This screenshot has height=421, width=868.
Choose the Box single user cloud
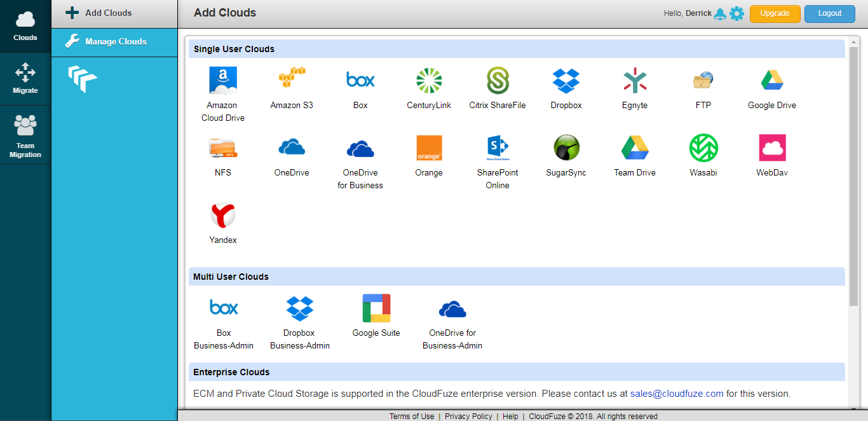(360, 80)
